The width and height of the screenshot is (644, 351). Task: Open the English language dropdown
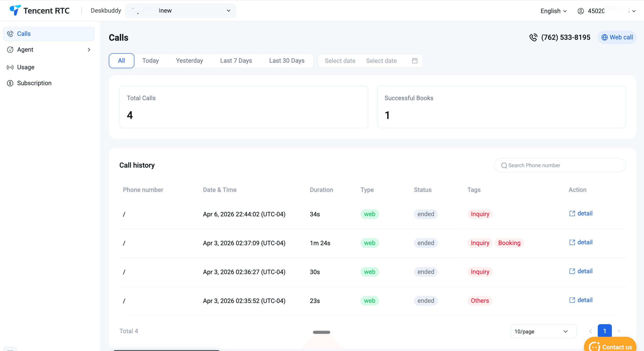(x=553, y=11)
